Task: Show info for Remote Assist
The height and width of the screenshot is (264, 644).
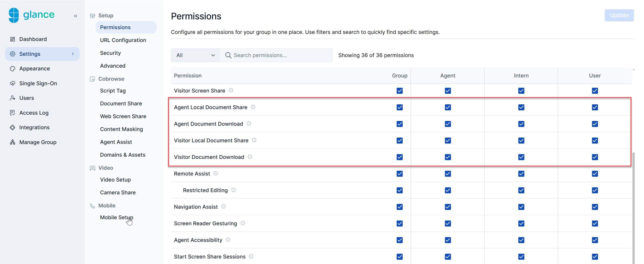Action: (216, 173)
